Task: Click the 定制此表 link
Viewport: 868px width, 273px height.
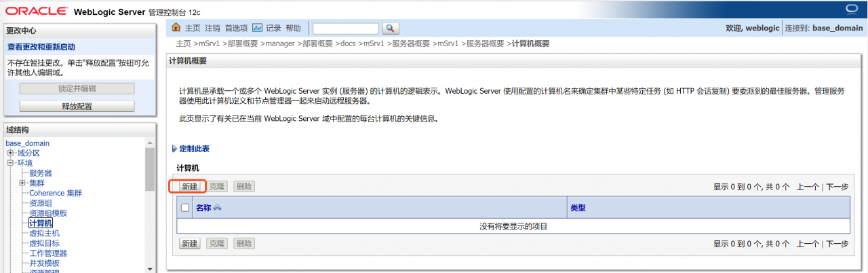Action: coord(194,149)
